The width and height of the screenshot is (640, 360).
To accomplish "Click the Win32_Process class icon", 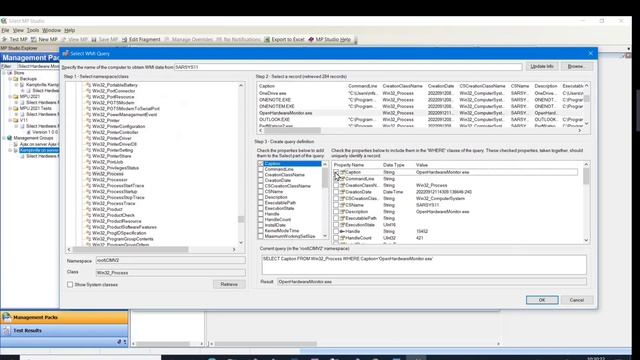I will (88, 174).
